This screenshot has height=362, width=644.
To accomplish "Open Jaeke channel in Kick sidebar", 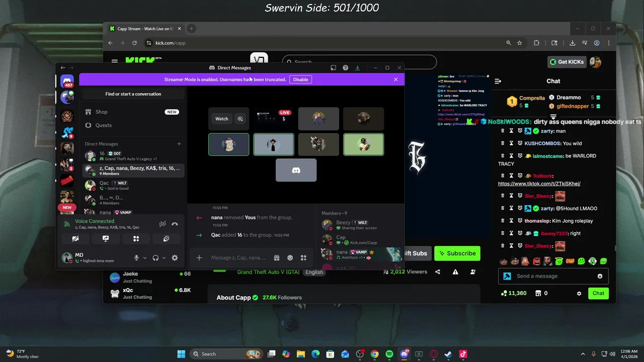I will (x=151, y=277).
